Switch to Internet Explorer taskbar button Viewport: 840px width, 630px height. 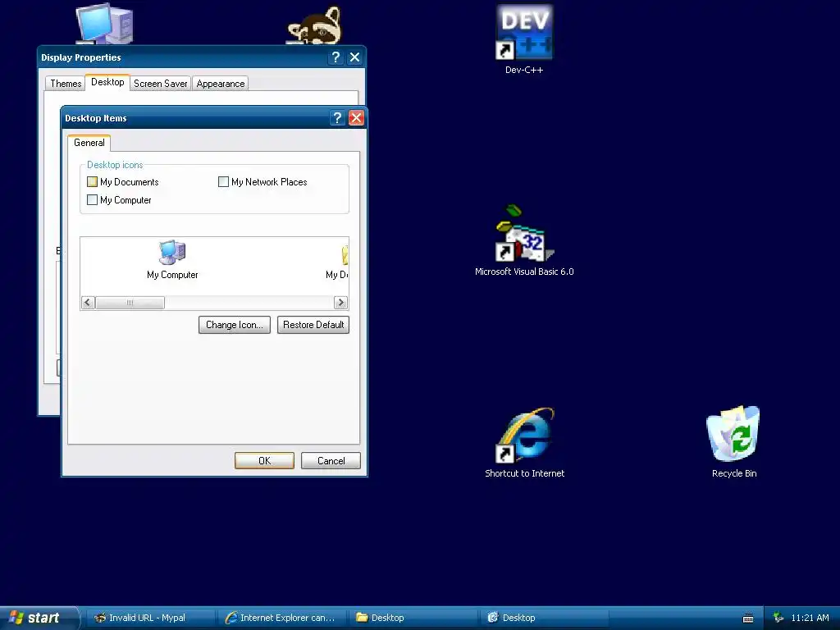point(282,619)
